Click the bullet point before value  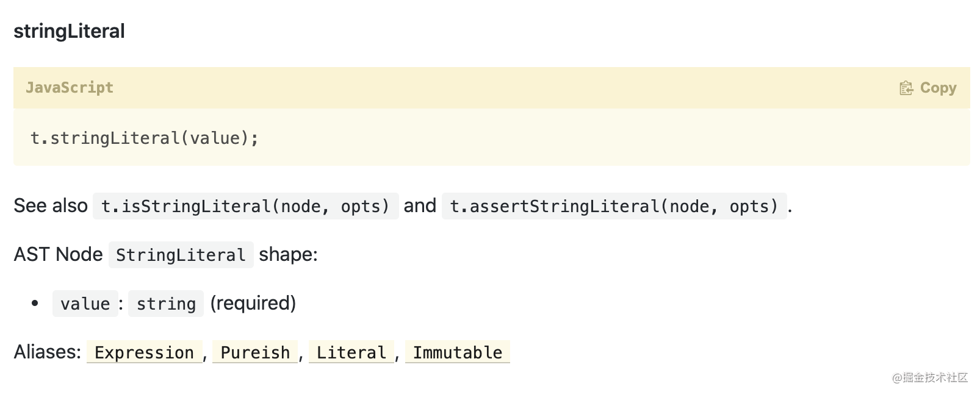click(x=35, y=303)
